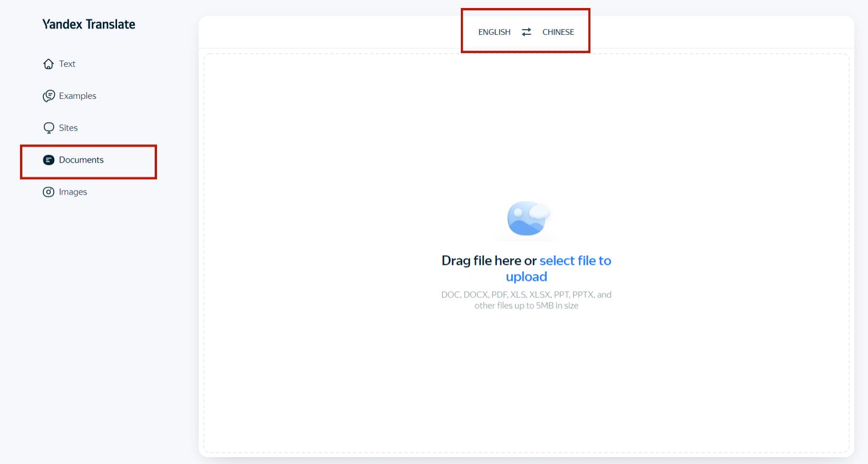Open the CHINESE target language selector
The height and width of the screenshot is (464, 868).
[x=558, y=32]
